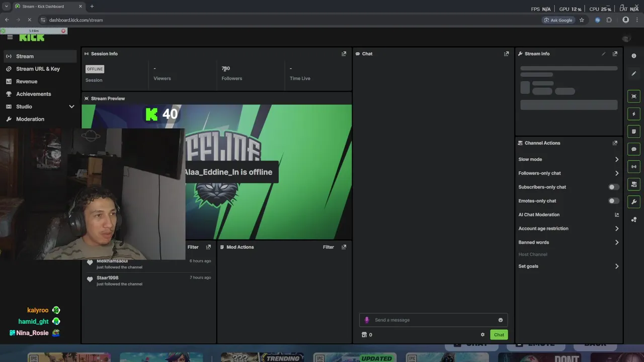Pop out the Channel Actions panel
The image size is (644, 362).
pyautogui.click(x=615, y=143)
